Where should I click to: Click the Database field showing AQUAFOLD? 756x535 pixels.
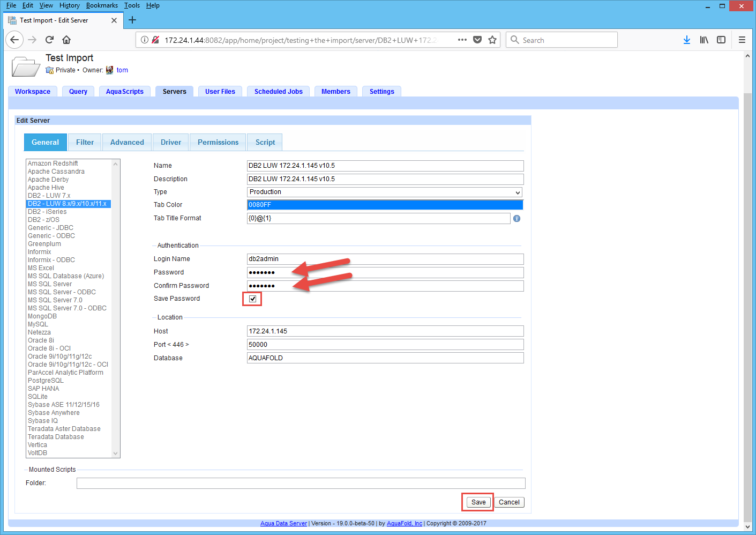(385, 358)
